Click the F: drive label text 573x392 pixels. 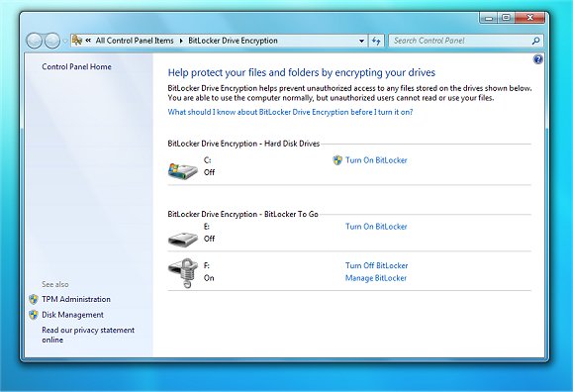click(207, 266)
